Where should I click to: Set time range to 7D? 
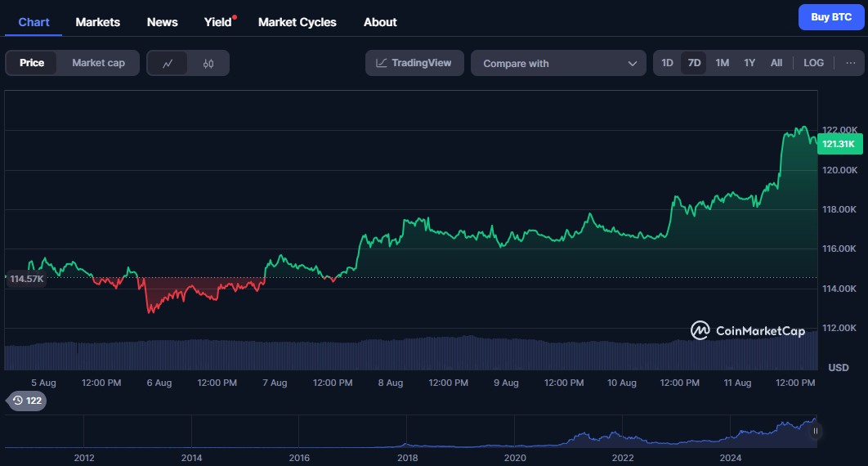pyautogui.click(x=694, y=63)
